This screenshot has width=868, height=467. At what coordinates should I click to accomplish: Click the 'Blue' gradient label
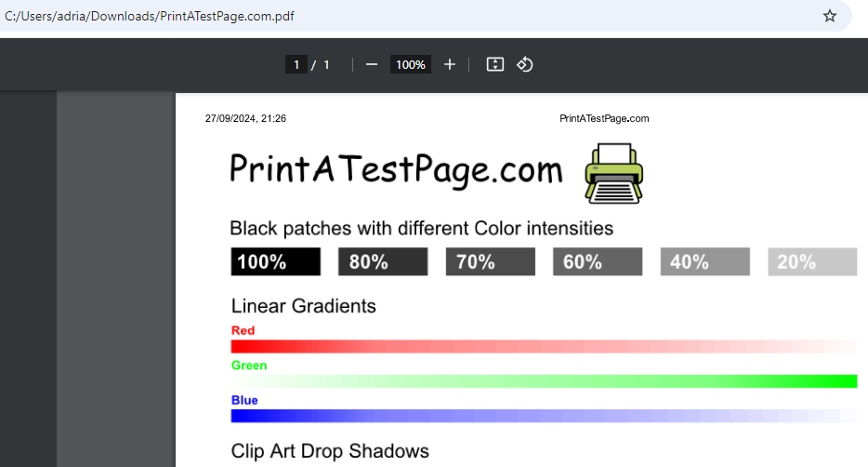244,401
